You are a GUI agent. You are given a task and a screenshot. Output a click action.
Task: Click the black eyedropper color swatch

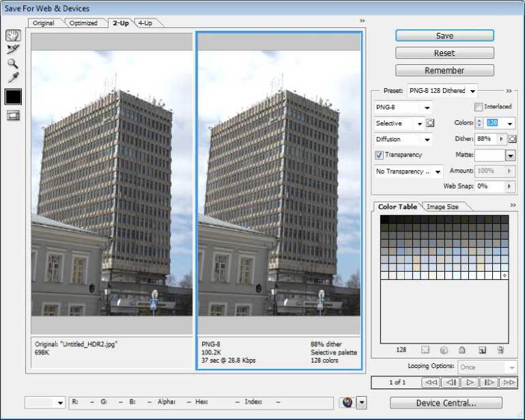[x=13, y=96]
